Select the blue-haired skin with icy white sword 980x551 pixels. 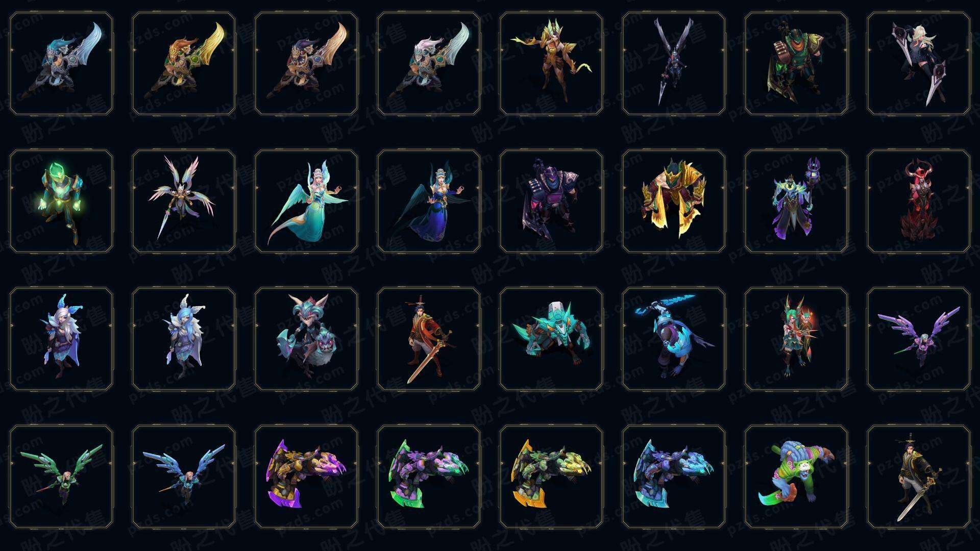pyautogui.click(x=61, y=64)
